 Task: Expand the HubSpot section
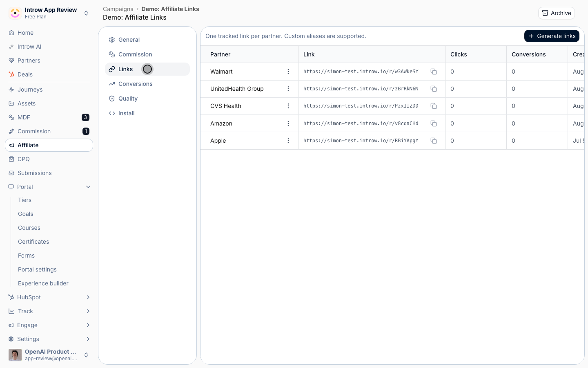pos(49,297)
